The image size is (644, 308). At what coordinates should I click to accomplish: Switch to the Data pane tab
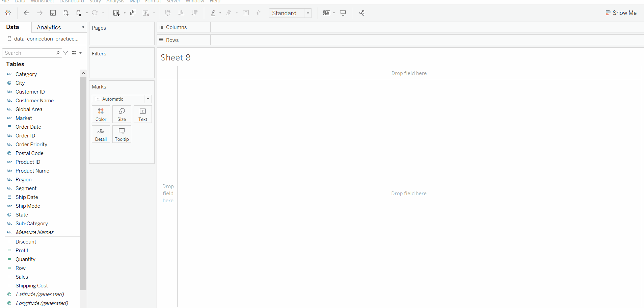point(12,27)
